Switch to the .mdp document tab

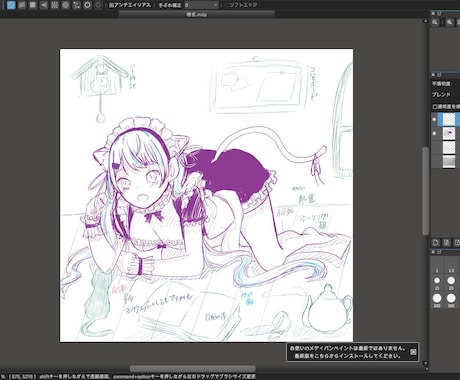coord(197,14)
